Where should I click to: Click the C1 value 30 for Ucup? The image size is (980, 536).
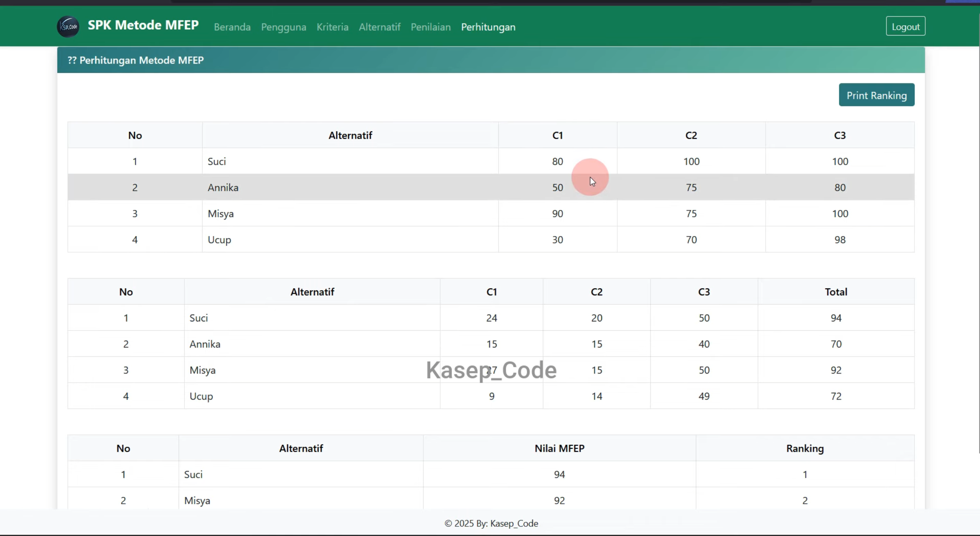pyautogui.click(x=557, y=239)
